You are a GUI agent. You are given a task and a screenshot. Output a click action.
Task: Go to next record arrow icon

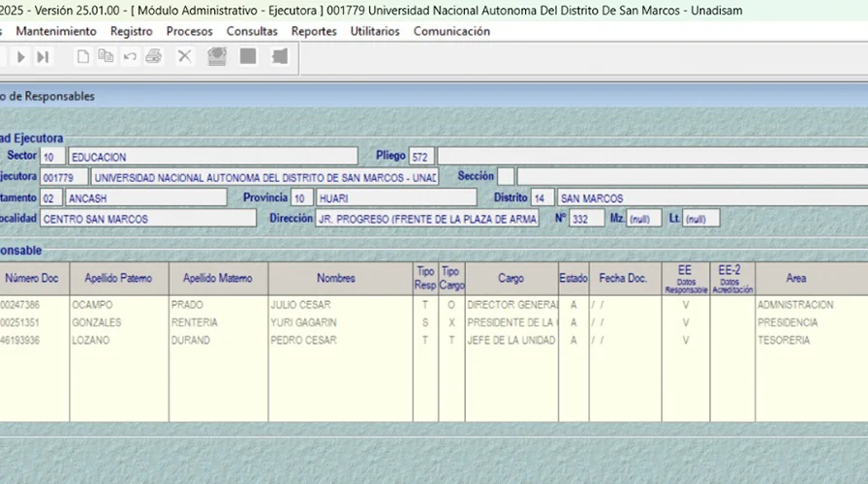tap(20, 57)
